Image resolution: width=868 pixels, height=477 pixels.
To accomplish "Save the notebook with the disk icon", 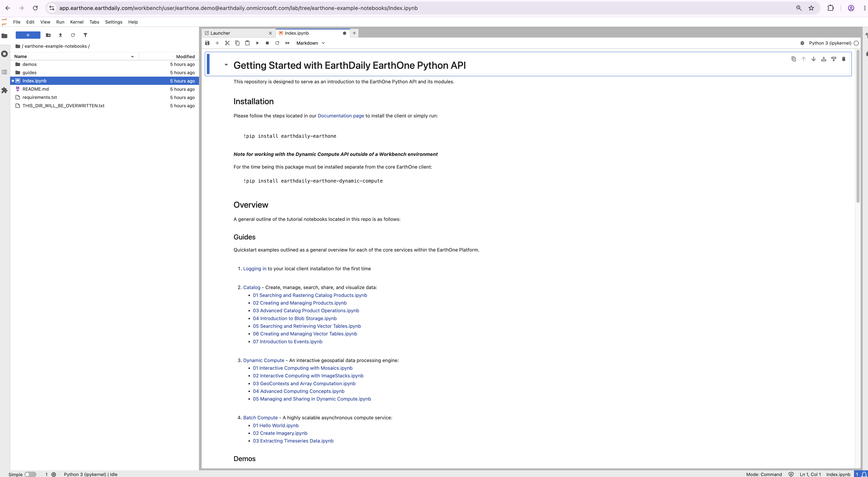I will click(207, 43).
